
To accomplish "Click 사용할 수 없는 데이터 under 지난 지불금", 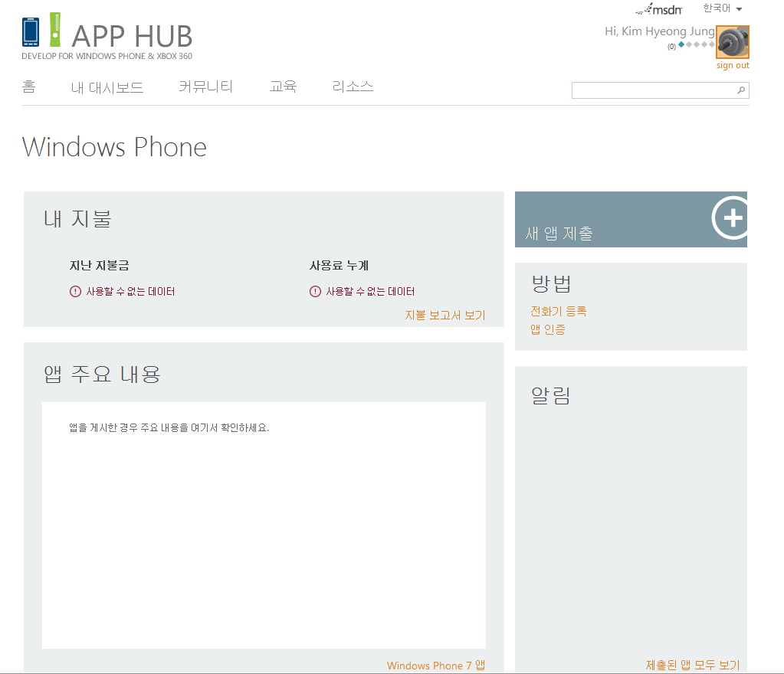I will coord(130,291).
